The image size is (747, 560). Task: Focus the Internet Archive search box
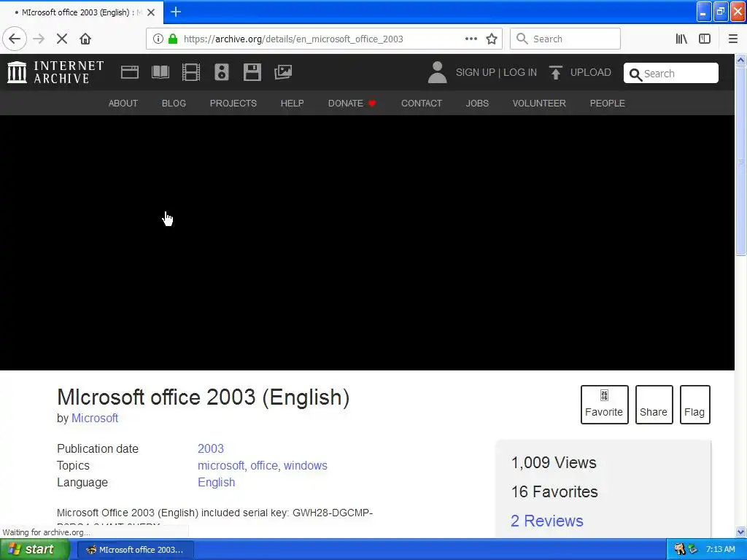click(671, 74)
